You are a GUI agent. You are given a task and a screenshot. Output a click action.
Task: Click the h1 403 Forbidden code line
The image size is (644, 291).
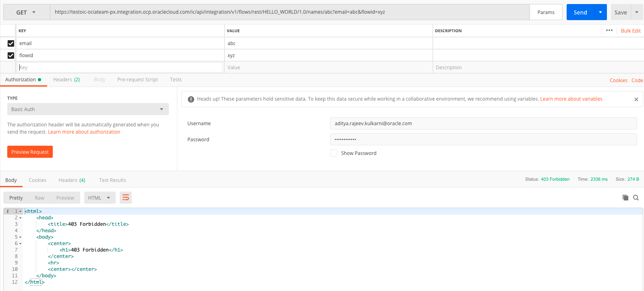pyautogui.click(x=91, y=250)
